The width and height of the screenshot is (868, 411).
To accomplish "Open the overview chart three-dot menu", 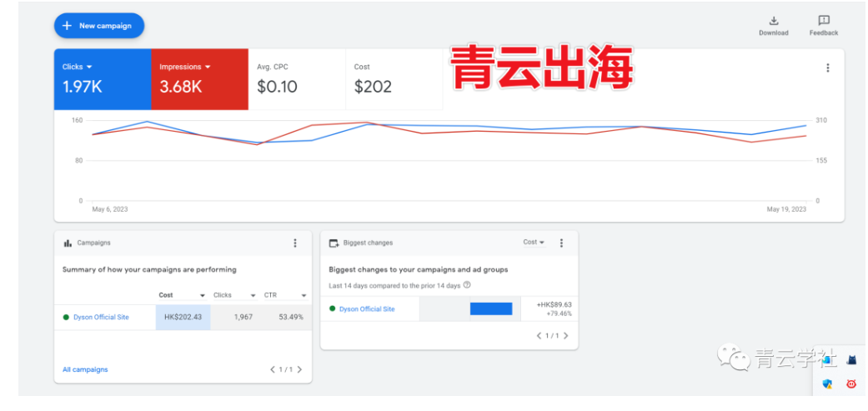I will [828, 68].
